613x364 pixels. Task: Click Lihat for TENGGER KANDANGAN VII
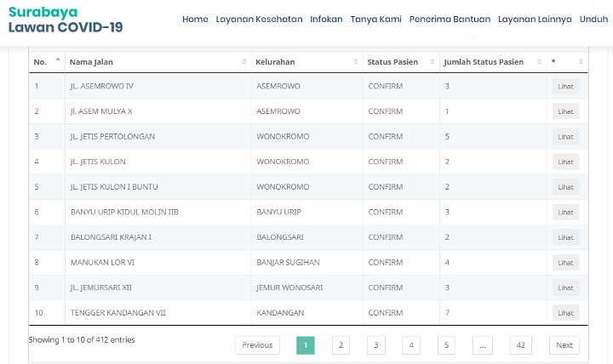pos(565,313)
